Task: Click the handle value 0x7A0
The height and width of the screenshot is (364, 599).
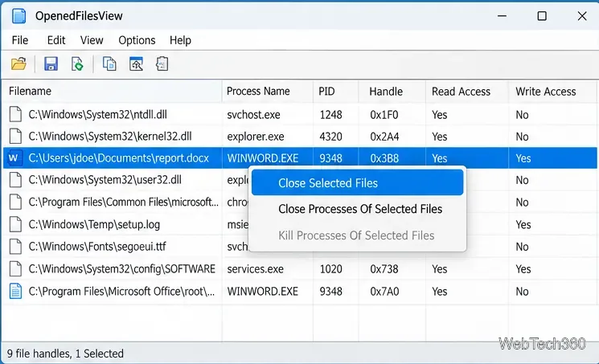Action: coord(384,292)
